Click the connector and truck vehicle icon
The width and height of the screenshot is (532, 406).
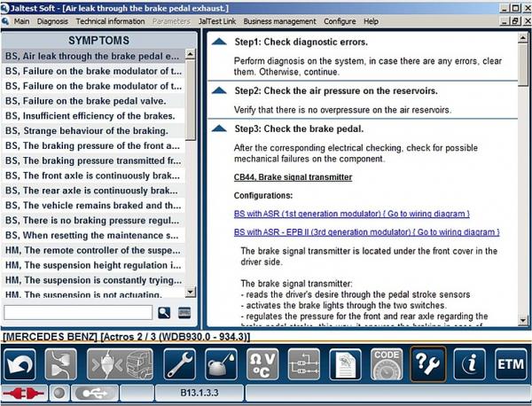pyautogui.click(x=121, y=364)
